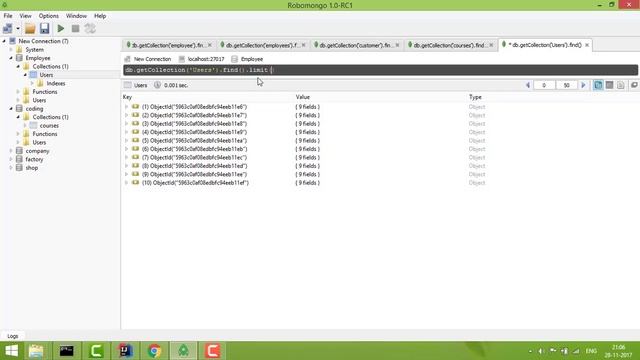Switch results to tree view mode

pyautogui.click(x=598, y=85)
